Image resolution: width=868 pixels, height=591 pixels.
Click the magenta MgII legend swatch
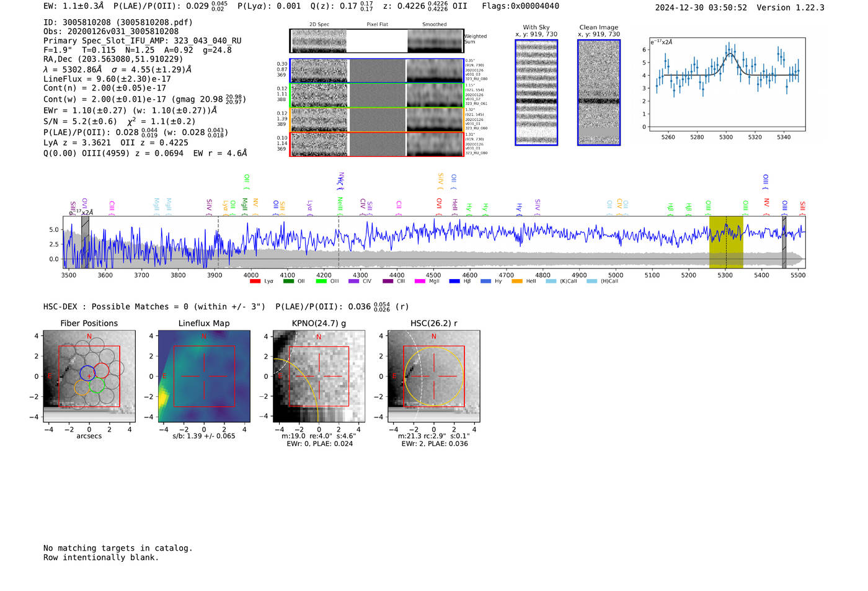pyautogui.click(x=420, y=282)
